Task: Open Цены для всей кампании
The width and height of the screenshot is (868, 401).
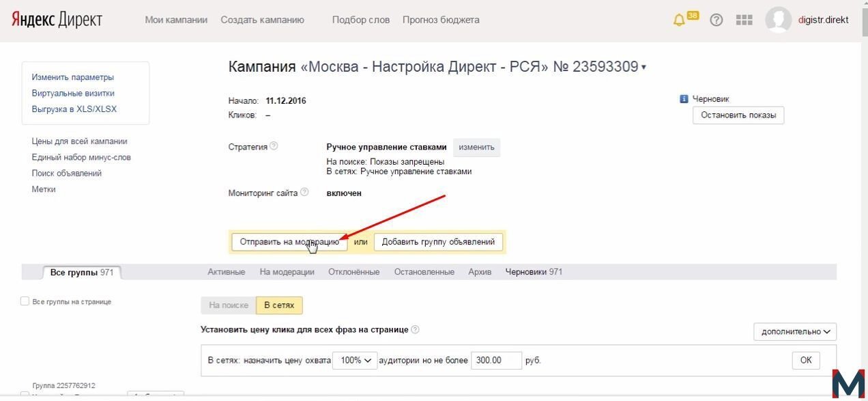Action: pos(79,141)
